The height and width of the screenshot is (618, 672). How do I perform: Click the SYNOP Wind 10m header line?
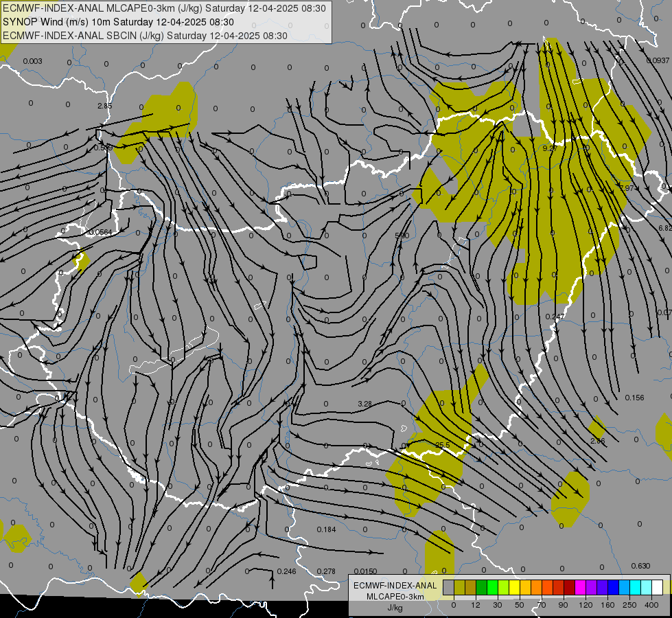click(x=118, y=22)
